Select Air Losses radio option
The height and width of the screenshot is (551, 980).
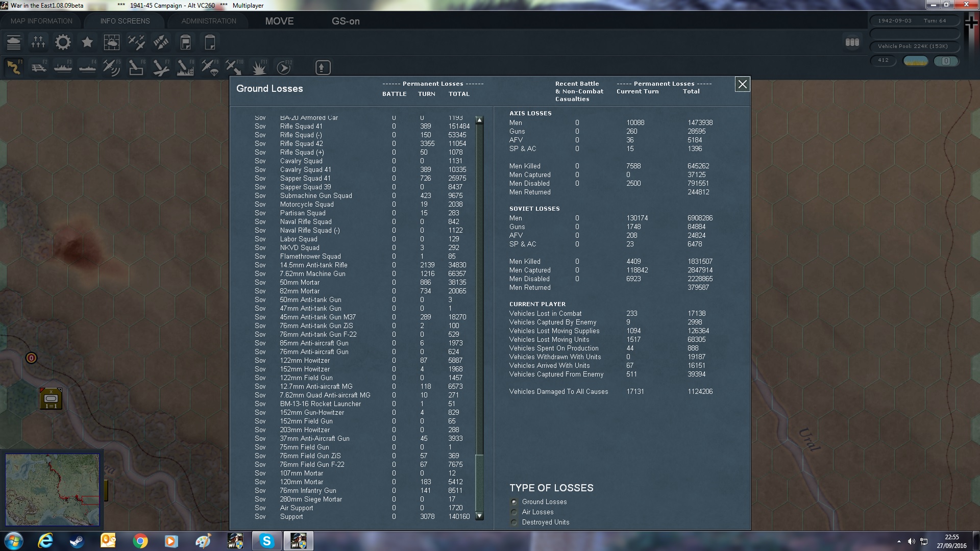(514, 512)
